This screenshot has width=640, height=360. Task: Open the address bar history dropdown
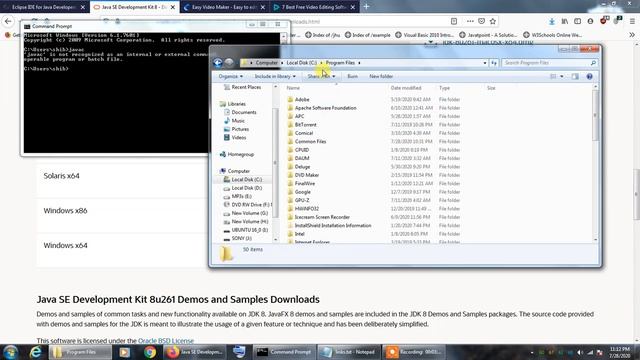tap(485, 63)
